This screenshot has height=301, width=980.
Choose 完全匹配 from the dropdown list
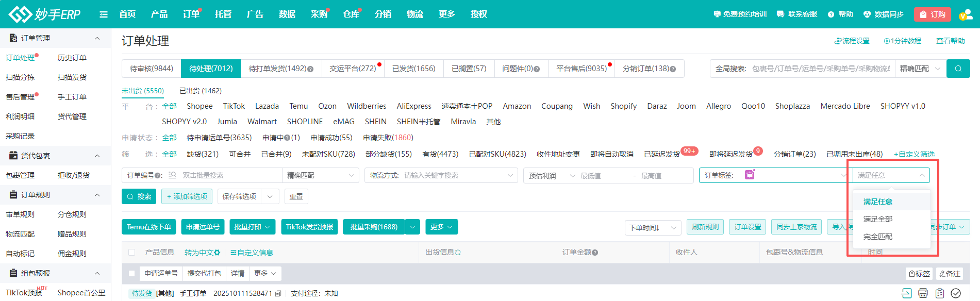tap(877, 237)
